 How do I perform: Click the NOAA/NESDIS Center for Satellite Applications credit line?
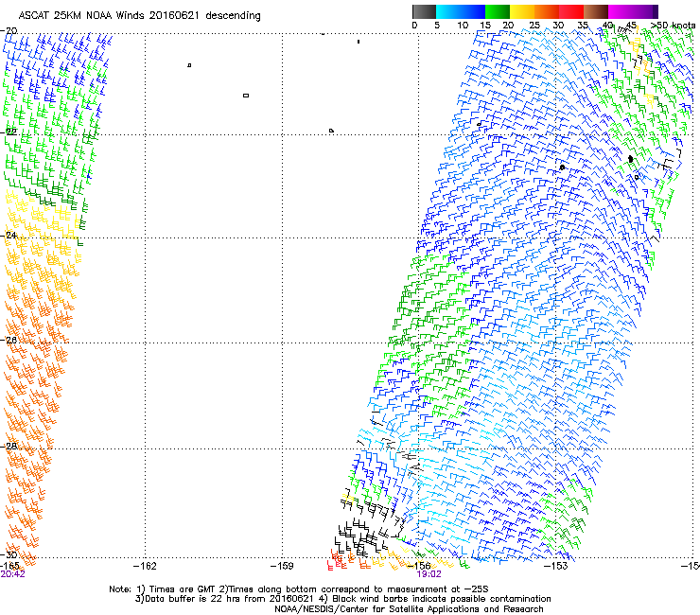pos(409,609)
